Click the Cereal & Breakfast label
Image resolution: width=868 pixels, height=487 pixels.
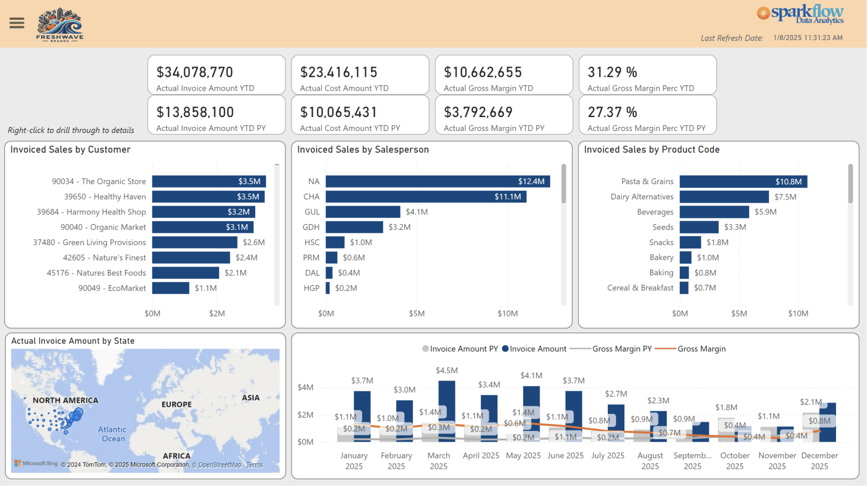click(x=640, y=288)
